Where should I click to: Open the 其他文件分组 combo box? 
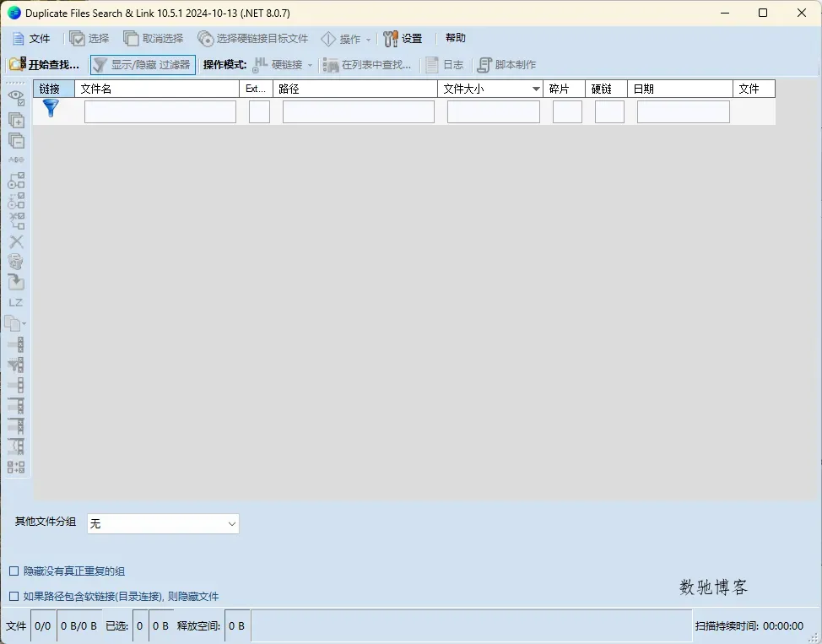click(x=163, y=524)
